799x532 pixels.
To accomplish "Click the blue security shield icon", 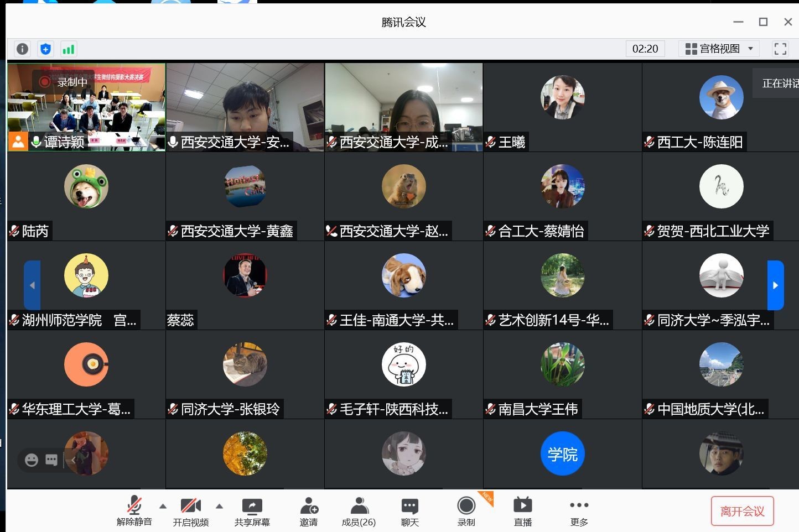I will tap(45, 49).
